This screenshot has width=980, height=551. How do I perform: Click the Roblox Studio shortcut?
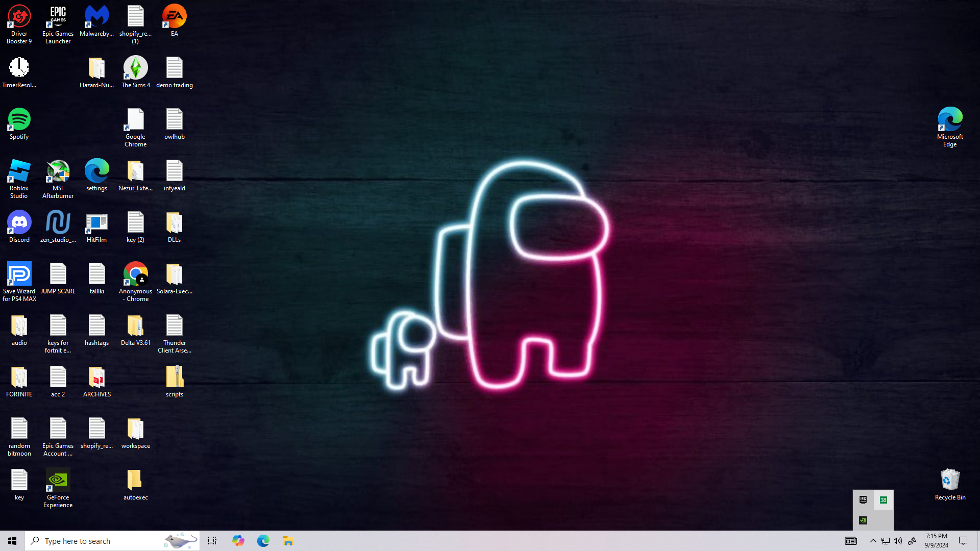tap(19, 177)
